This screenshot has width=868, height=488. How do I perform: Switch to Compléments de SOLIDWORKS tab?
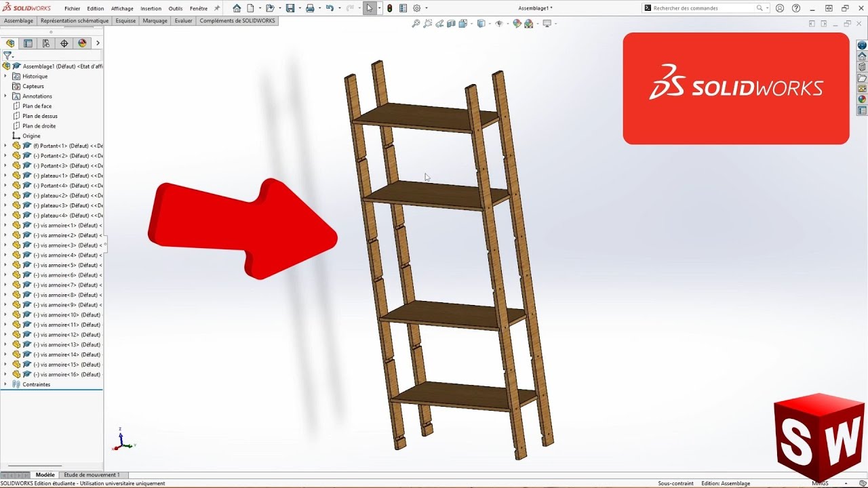237,21
